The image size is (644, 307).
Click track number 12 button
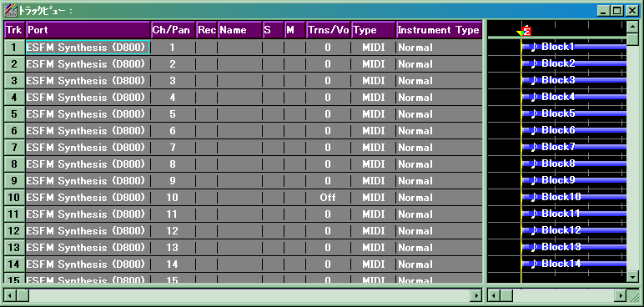[x=14, y=231]
